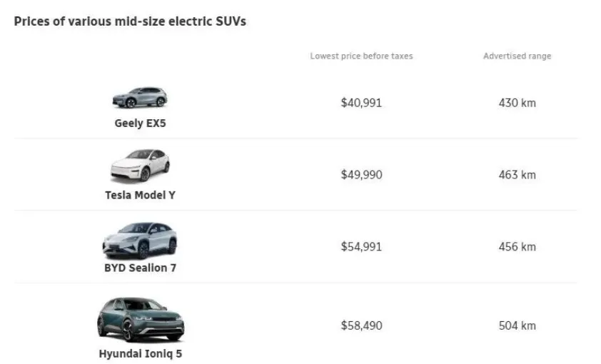
Task: Click the $49,990 price value
Action: tap(361, 175)
